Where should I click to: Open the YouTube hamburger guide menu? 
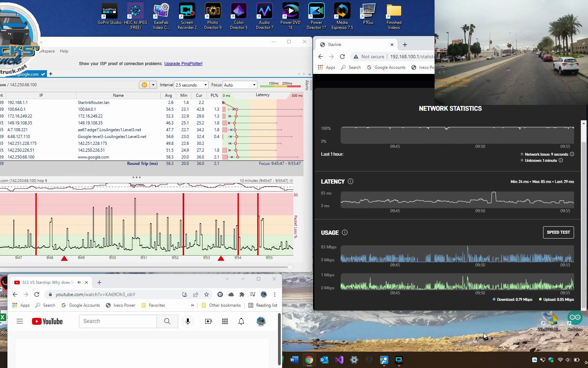click(x=20, y=321)
